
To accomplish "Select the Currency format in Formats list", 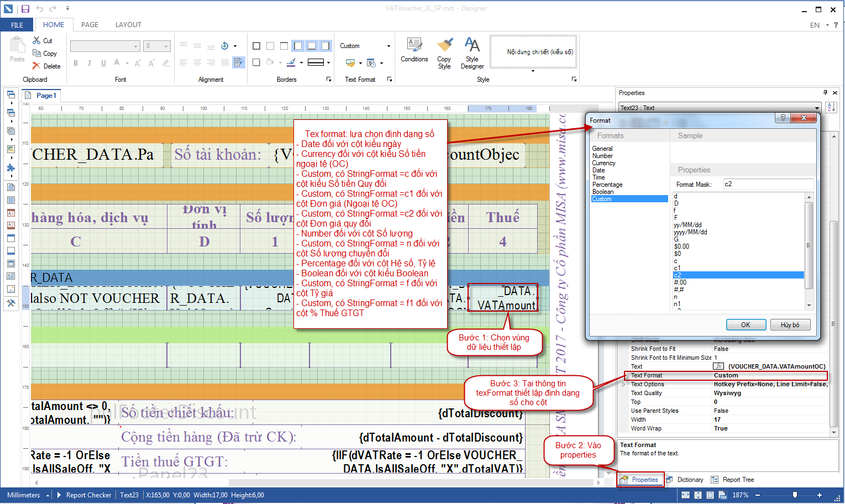I will click(604, 163).
